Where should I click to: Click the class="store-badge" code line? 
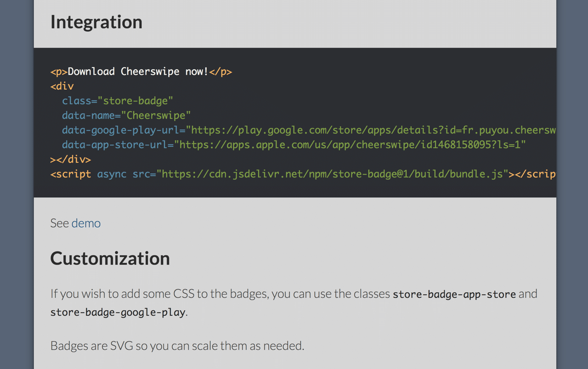point(118,101)
